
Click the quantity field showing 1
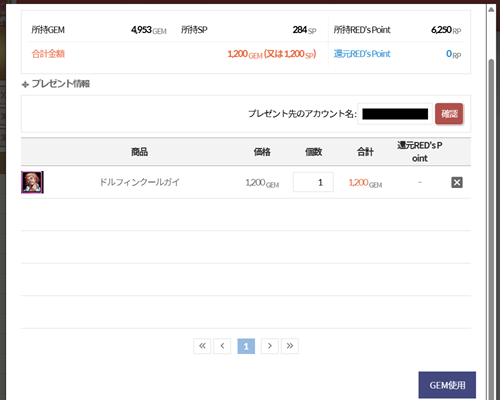[x=313, y=182]
